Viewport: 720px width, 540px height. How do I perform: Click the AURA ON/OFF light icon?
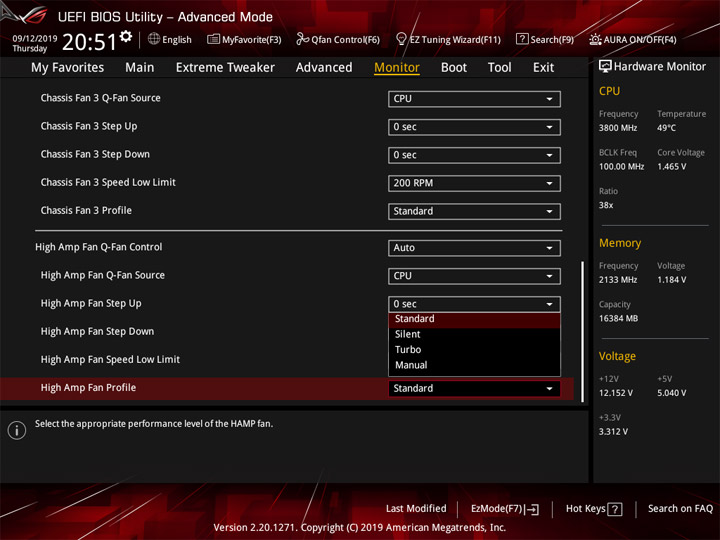pos(595,39)
